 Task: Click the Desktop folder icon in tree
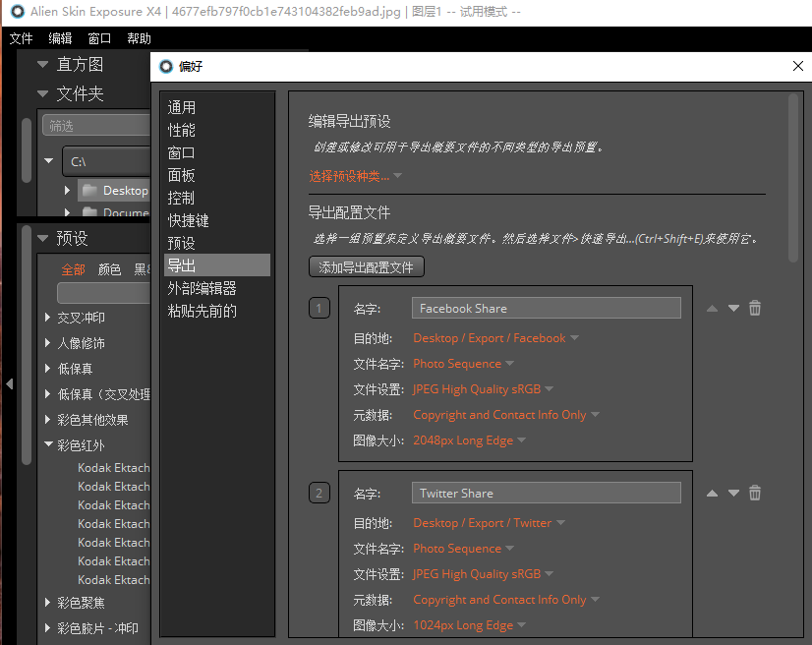90,190
